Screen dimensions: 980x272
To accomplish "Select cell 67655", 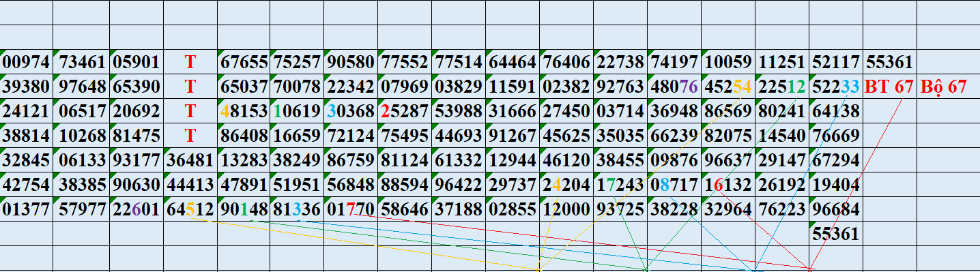I will (244, 63).
